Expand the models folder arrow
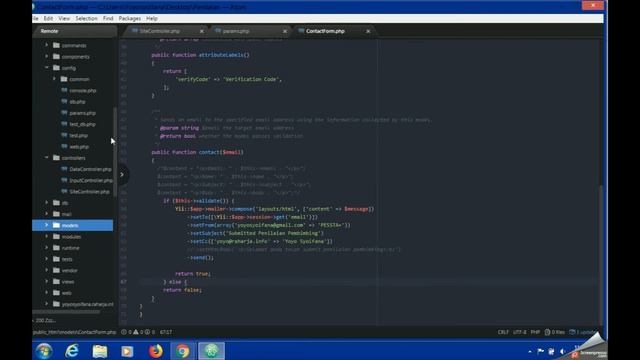Viewport: 640px width, 360px height. click(x=47, y=225)
